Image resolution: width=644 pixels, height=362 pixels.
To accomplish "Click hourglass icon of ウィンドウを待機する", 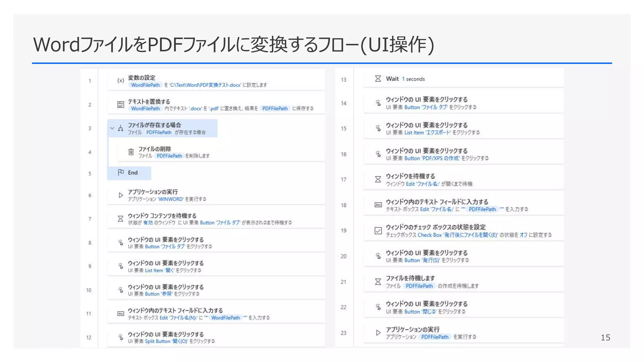I will pyautogui.click(x=378, y=179).
